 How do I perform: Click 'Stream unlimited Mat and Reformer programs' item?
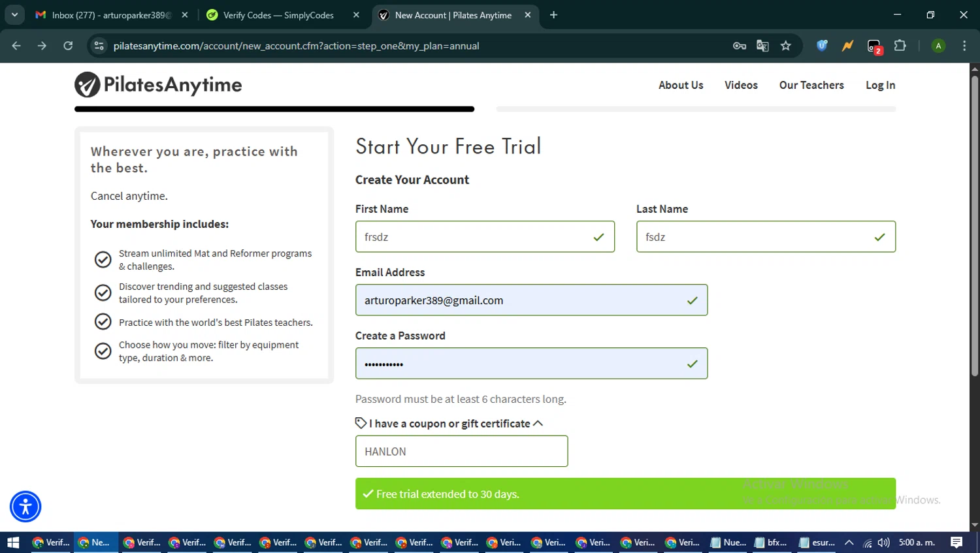(x=216, y=260)
